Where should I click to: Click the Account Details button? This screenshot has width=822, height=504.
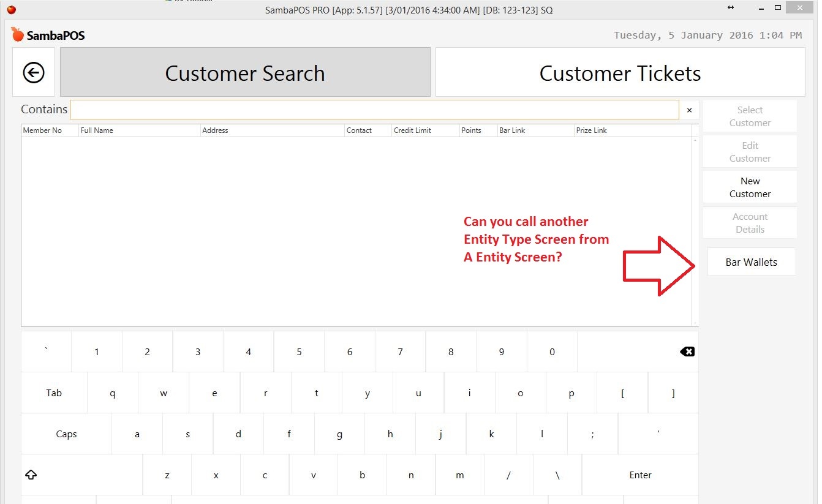click(750, 222)
